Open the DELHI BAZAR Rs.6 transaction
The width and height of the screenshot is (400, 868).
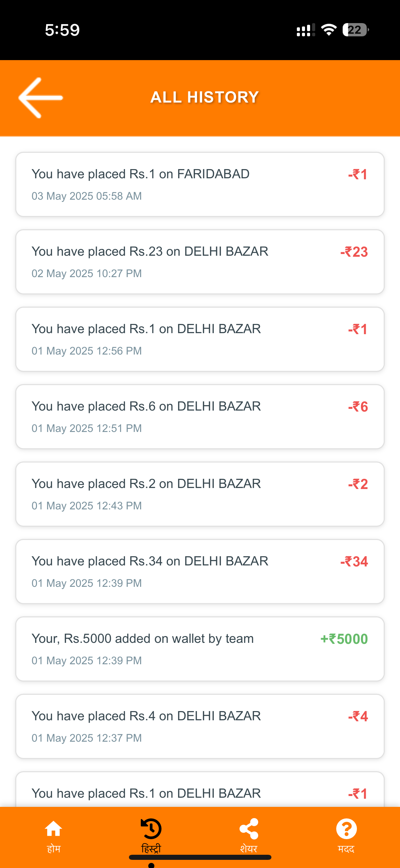(200, 417)
